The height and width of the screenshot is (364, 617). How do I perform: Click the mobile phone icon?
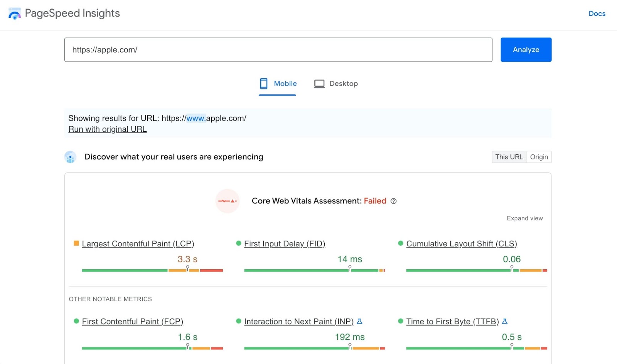point(264,84)
